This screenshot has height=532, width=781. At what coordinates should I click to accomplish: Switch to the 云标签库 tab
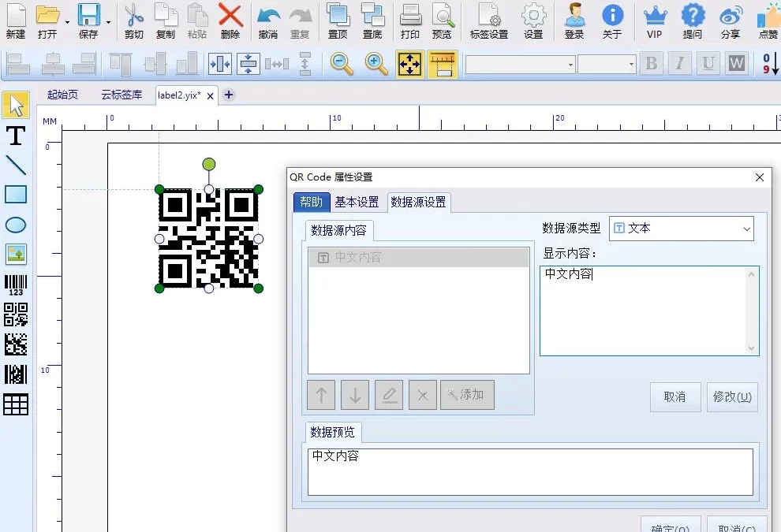coord(121,95)
